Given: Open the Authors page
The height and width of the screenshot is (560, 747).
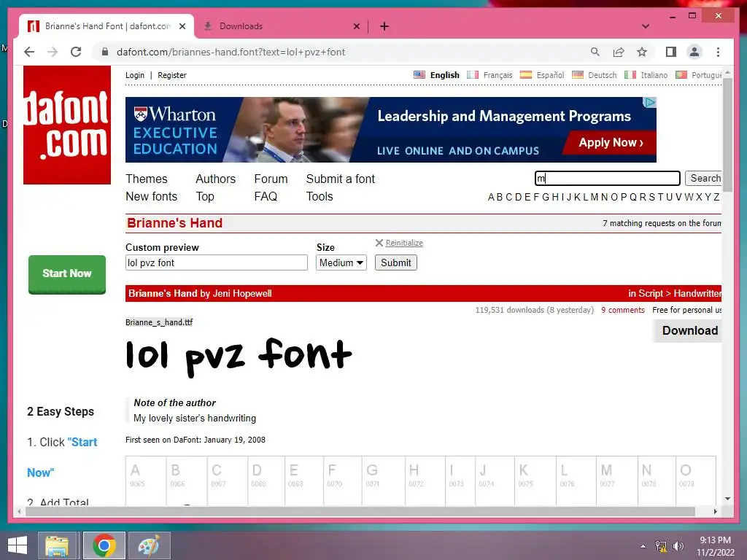Looking at the screenshot, I should (215, 179).
